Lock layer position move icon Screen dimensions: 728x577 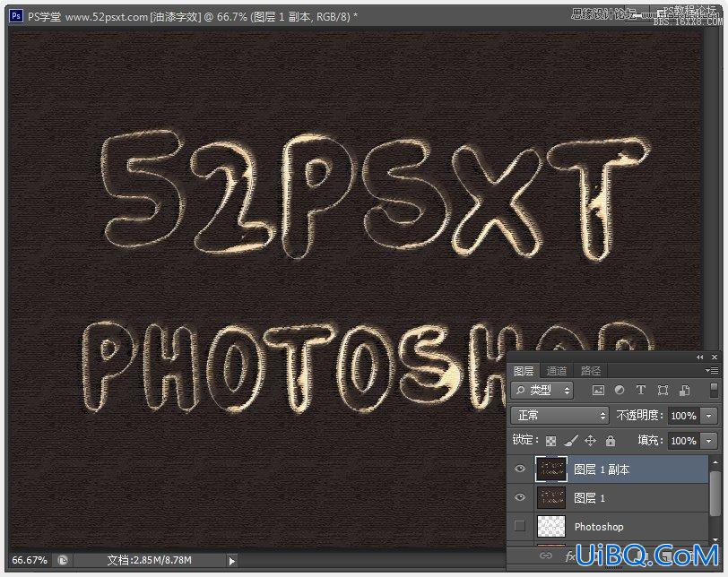click(x=590, y=441)
